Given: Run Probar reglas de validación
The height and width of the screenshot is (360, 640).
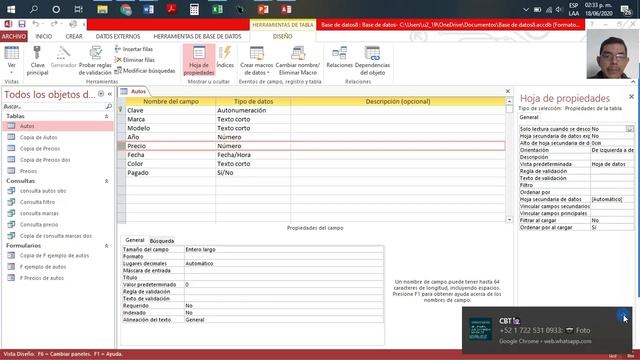Looking at the screenshot, I should tap(95, 60).
